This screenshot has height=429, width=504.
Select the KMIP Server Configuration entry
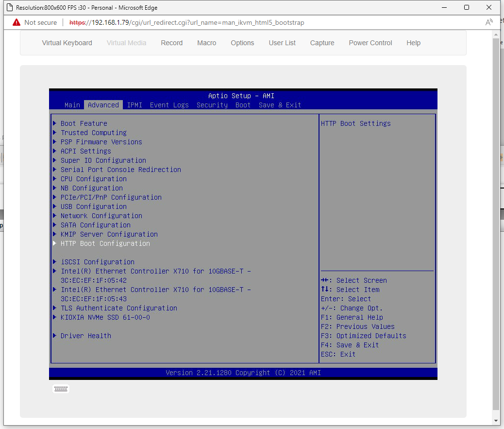109,234
